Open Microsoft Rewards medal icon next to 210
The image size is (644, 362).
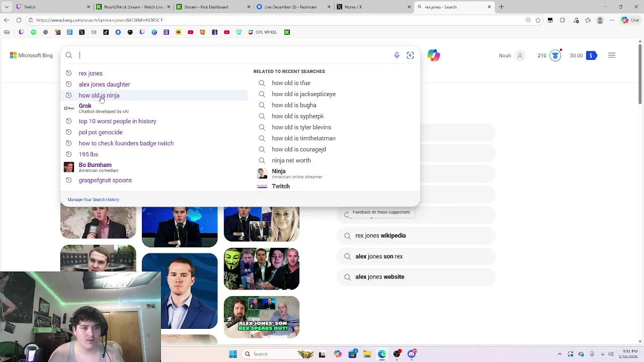tap(555, 55)
